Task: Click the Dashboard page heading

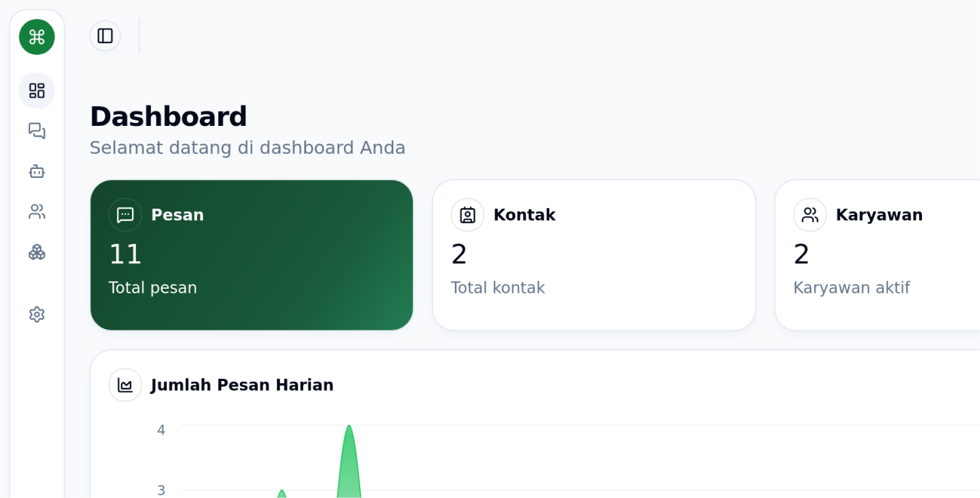Action: (168, 116)
